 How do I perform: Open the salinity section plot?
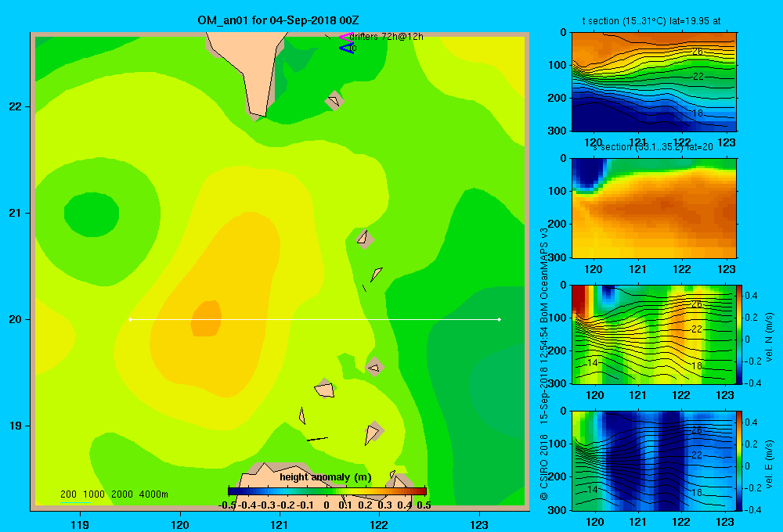coord(654,208)
